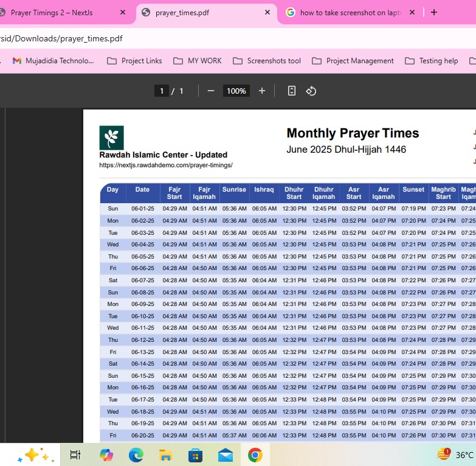Click the fit to page icon
Image resolution: width=476 pixels, height=466 pixels.
coord(292,91)
